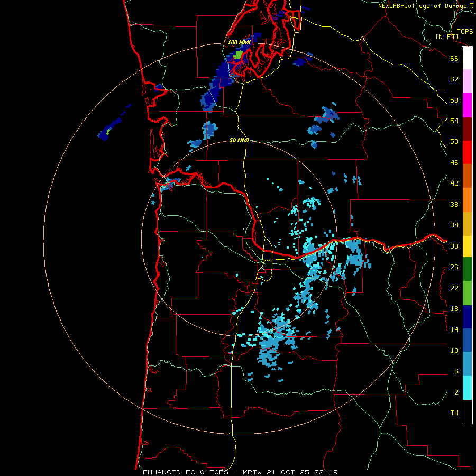Select the "KRTX" station ID in the caption

coord(253,472)
